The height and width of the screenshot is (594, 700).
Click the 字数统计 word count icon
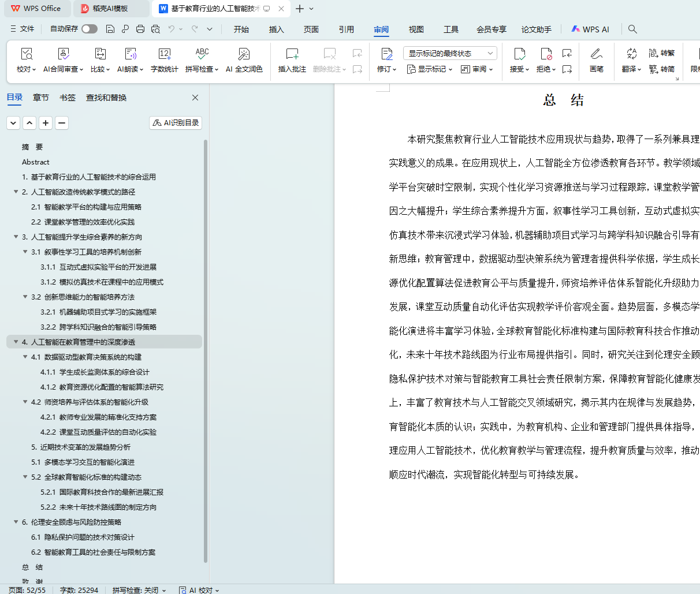[x=164, y=54]
